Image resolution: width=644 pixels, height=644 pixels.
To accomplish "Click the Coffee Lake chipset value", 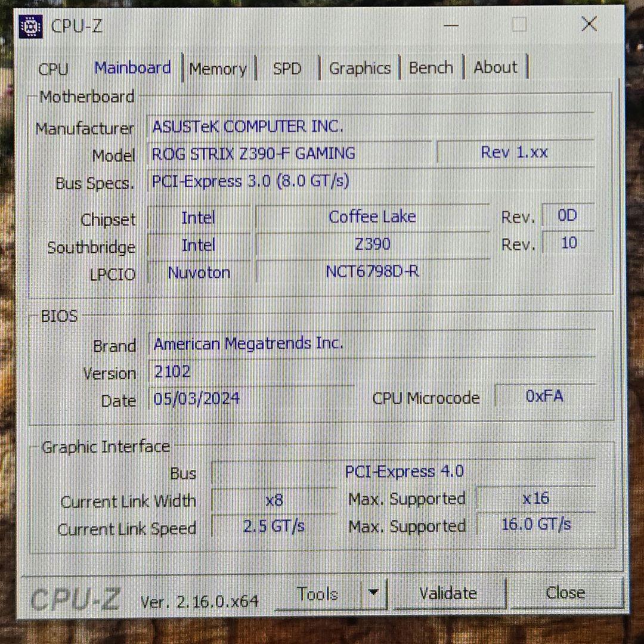I will [373, 216].
